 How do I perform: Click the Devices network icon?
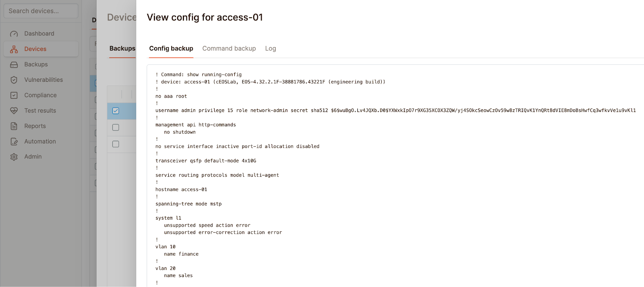14,49
